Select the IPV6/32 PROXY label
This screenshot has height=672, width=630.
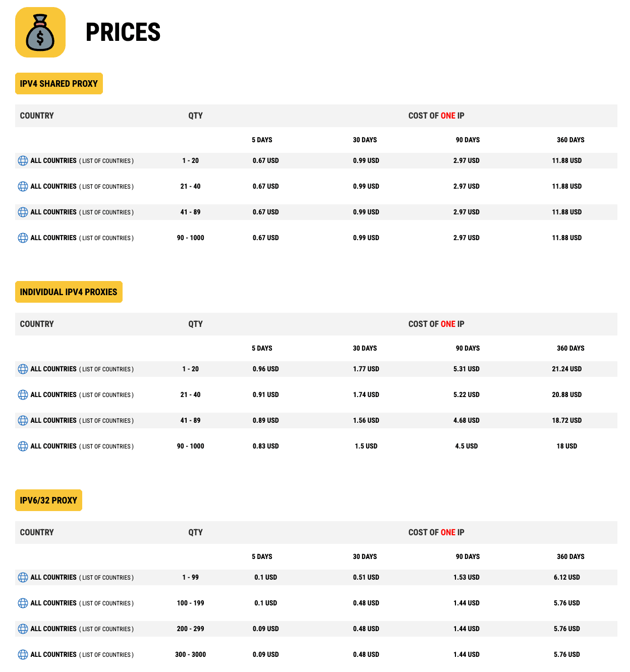48,500
